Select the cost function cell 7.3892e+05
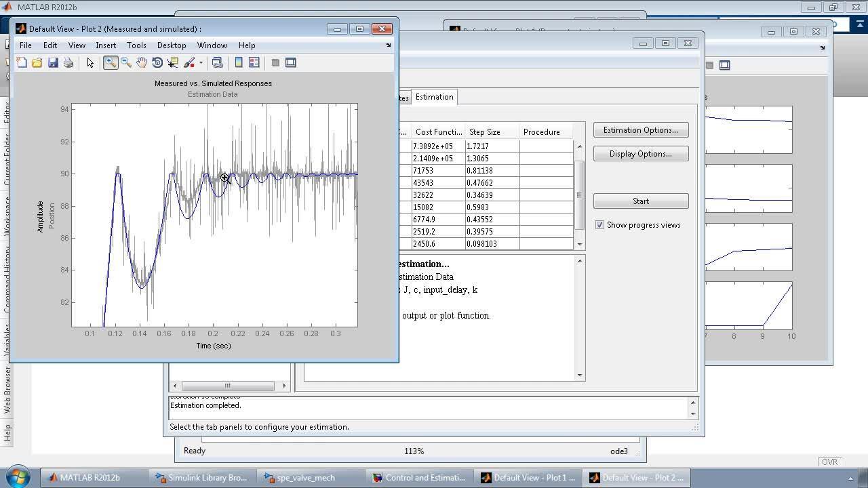The image size is (868, 488). pos(437,146)
